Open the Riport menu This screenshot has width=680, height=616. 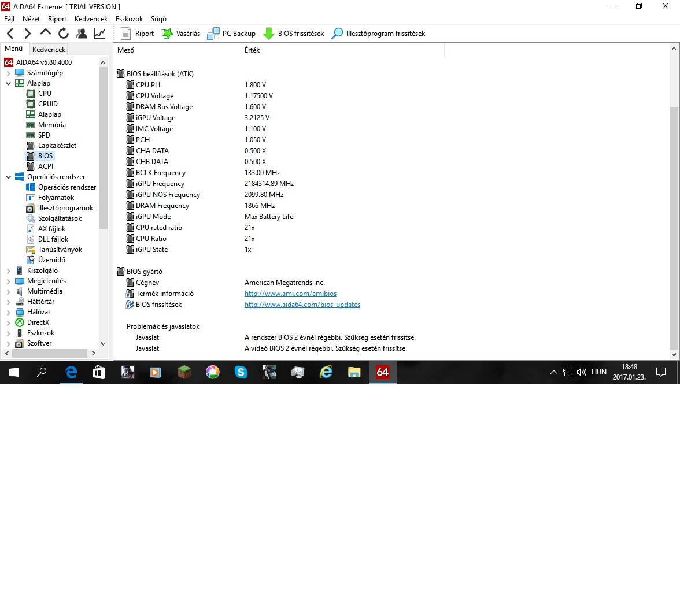57,19
